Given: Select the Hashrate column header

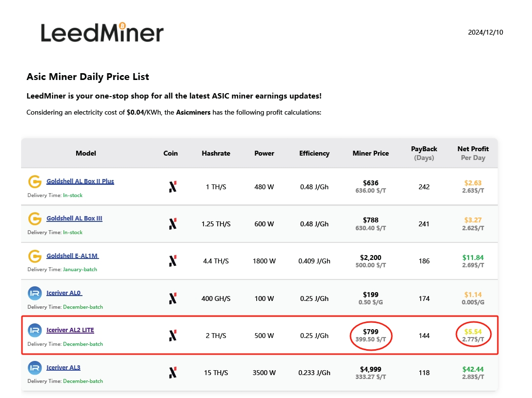Looking at the screenshot, I should tap(216, 153).
